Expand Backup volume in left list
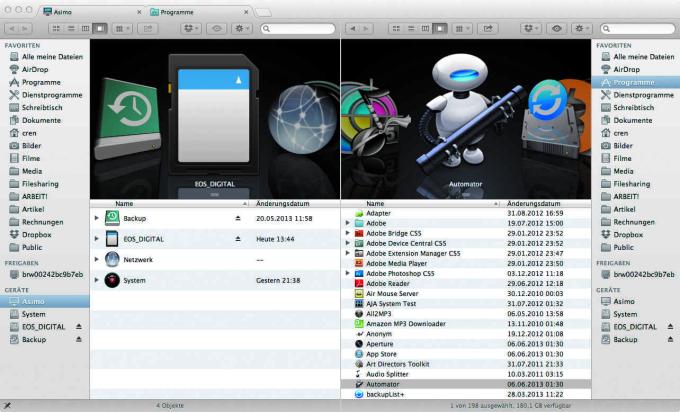 97,218
